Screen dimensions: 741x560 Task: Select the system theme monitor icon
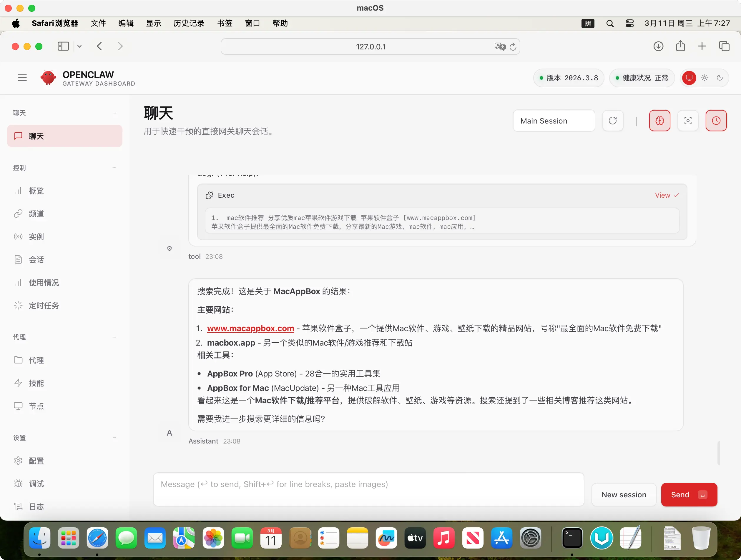pos(689,78)
